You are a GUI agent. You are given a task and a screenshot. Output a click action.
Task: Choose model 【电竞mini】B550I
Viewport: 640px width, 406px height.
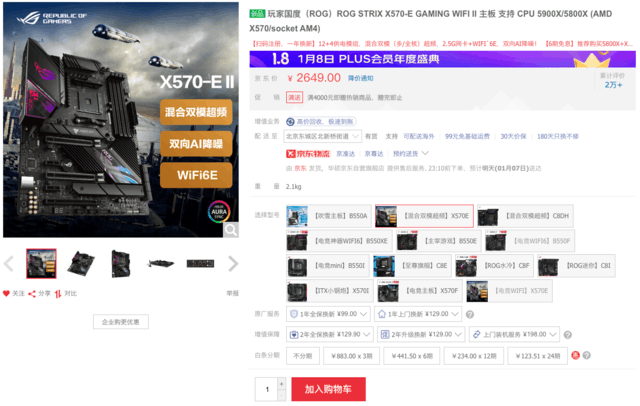point(328,266)
